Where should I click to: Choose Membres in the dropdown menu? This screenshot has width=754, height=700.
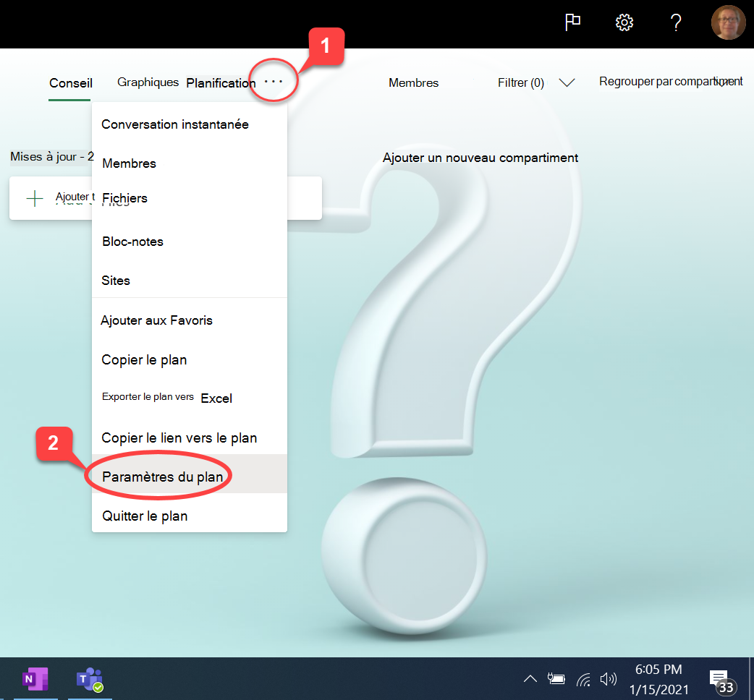(190, 163)
